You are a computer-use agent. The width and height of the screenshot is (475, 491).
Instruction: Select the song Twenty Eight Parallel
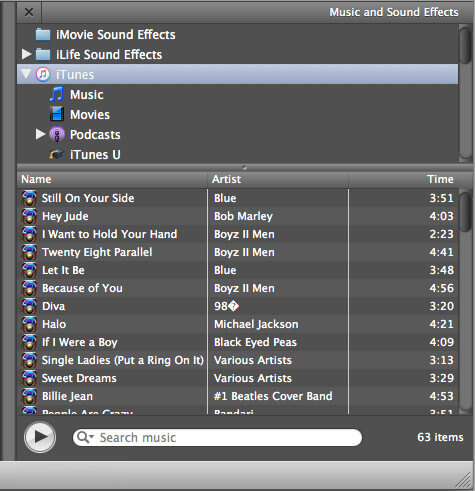pos(97,252)
